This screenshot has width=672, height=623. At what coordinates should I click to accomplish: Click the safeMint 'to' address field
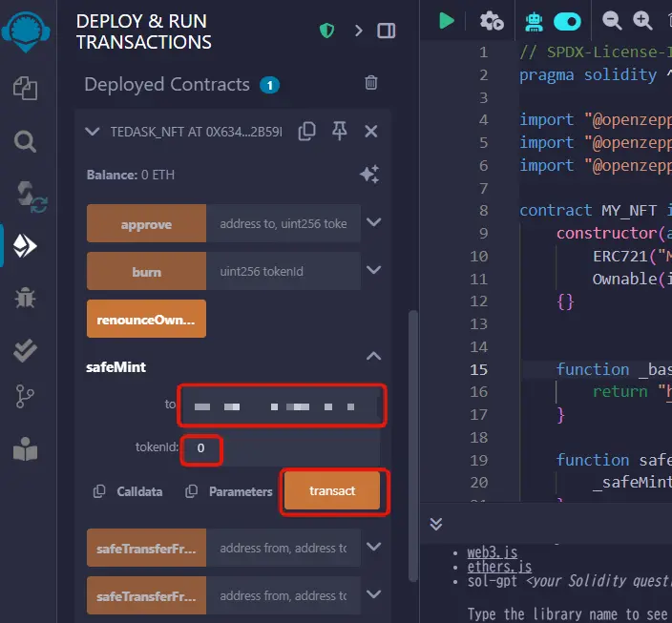282,405
